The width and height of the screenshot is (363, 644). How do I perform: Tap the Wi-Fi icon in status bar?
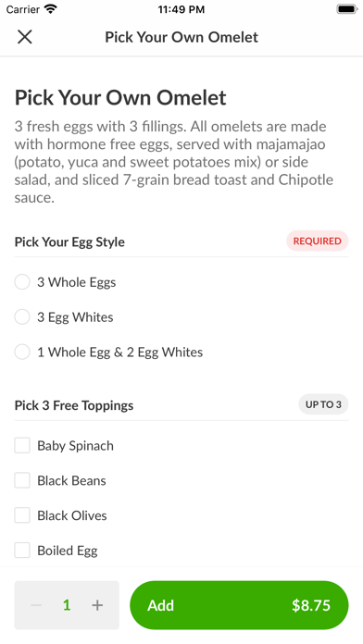point(51,9)
